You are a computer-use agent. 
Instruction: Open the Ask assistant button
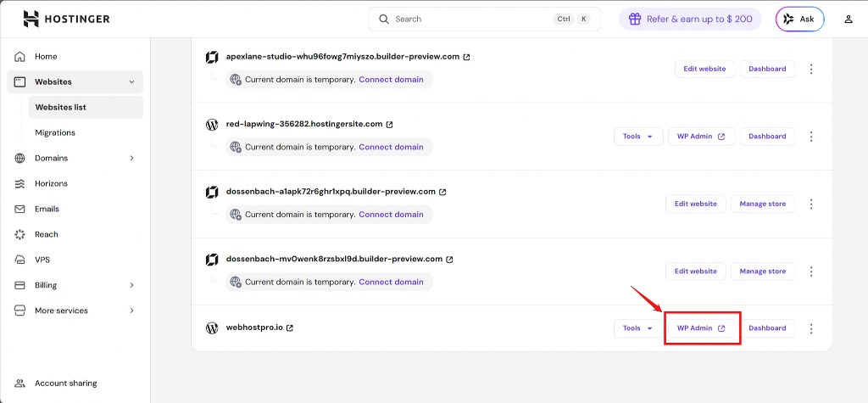pos(799,19)
